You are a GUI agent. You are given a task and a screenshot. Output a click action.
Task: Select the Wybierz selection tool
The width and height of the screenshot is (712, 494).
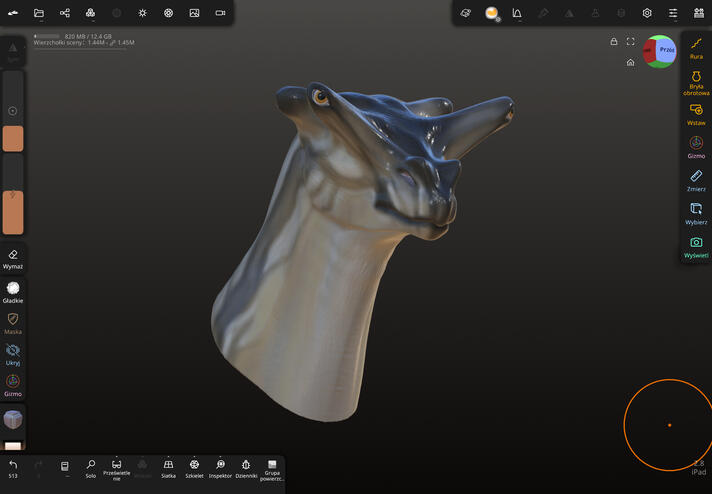click(696, 214)
